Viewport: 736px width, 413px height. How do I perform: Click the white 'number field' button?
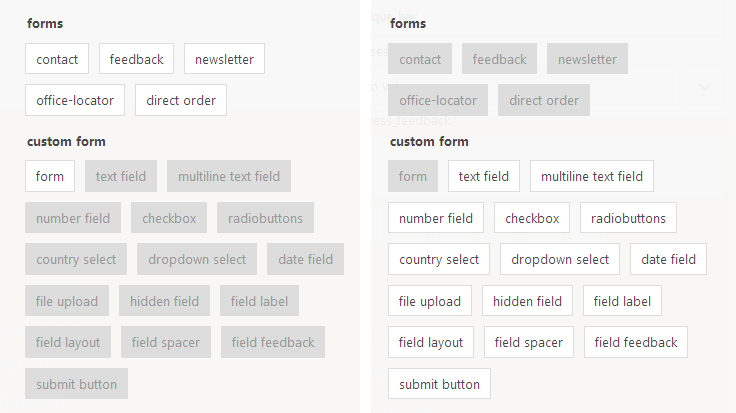click(x=436, y=218)
